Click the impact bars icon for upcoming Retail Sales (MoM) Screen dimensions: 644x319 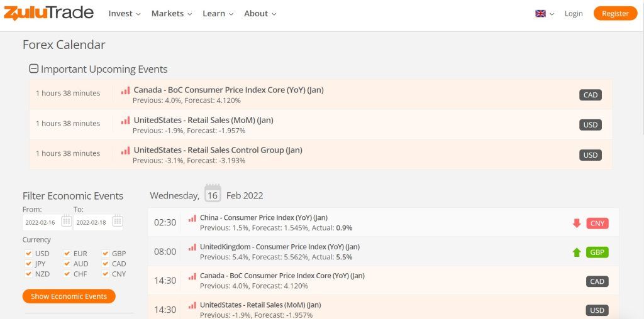pyautogui.click(x=125, y=121)
